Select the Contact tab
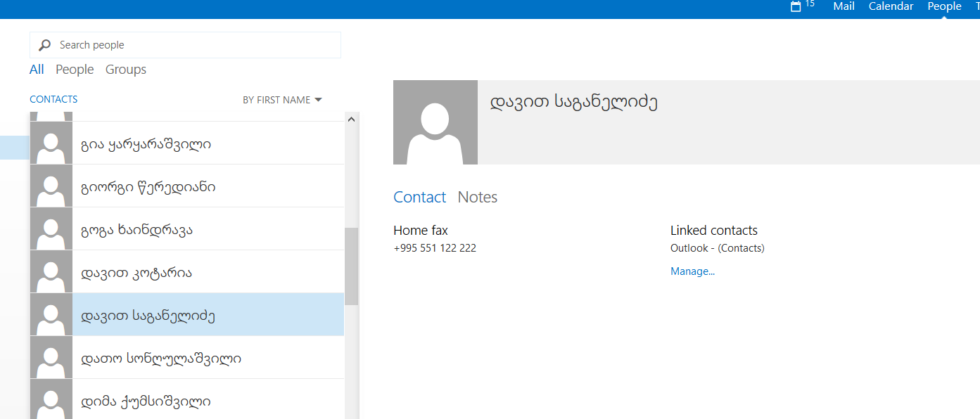Viewport: 980px width, 419px height. tap(419, 198)
